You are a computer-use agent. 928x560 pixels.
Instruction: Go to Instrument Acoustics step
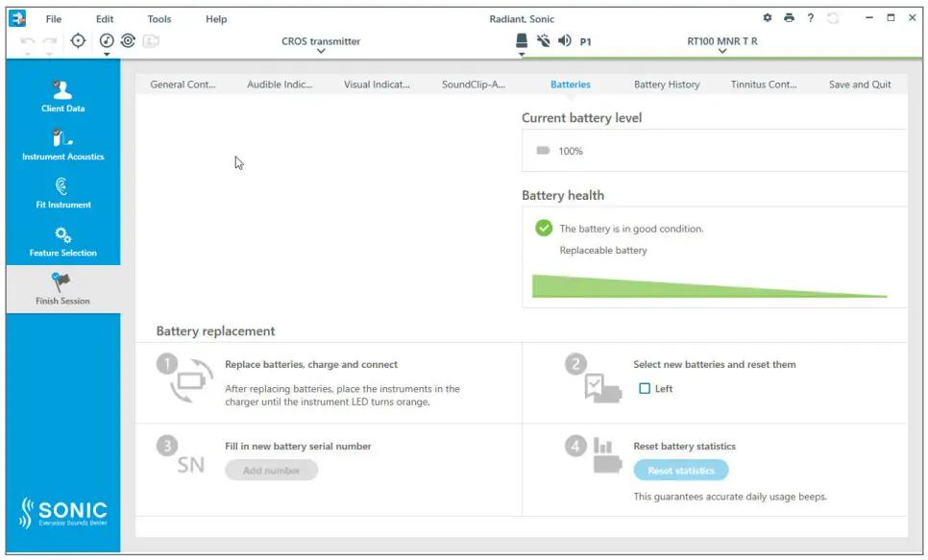(x=62, y=144)
